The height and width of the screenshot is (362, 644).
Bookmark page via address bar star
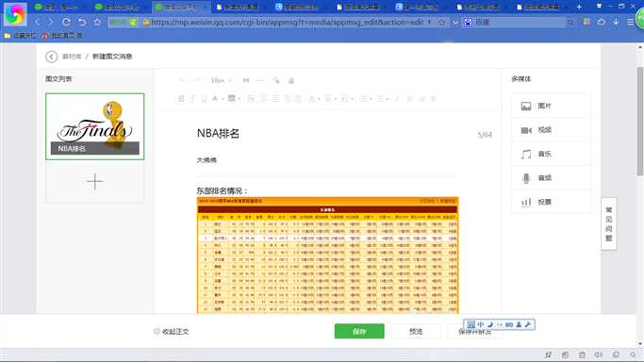(441, 23)
